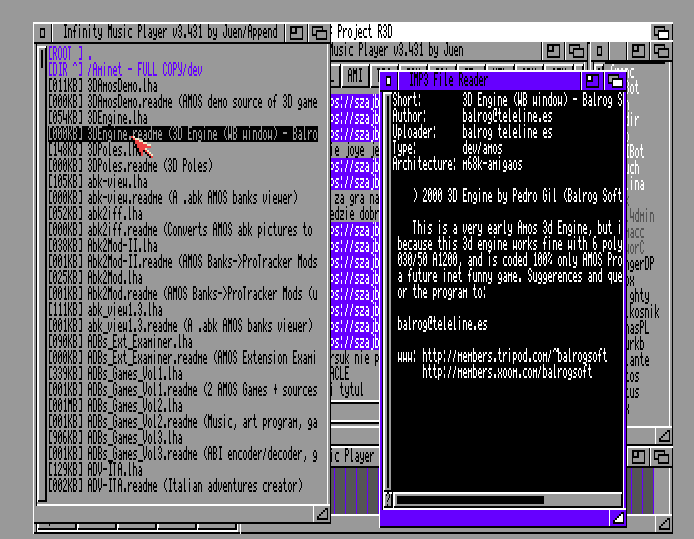
Task: Click depth gadget of the background Music Player window
Action: [576, 51]
